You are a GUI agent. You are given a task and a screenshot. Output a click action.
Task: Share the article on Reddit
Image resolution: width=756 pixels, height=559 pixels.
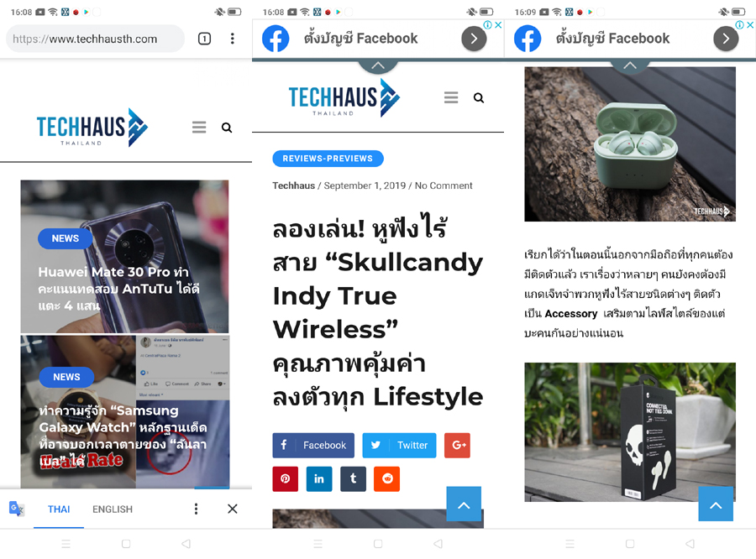(386, 478)
